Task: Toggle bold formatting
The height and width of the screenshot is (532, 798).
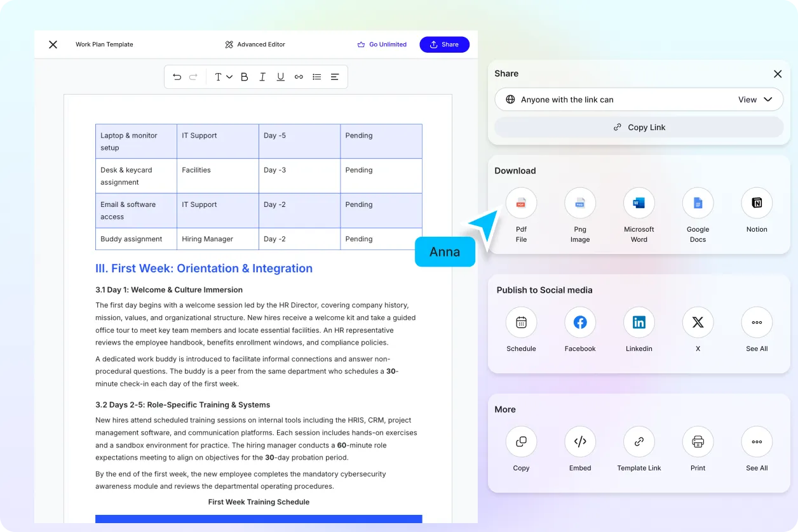Action: [244, 77]
